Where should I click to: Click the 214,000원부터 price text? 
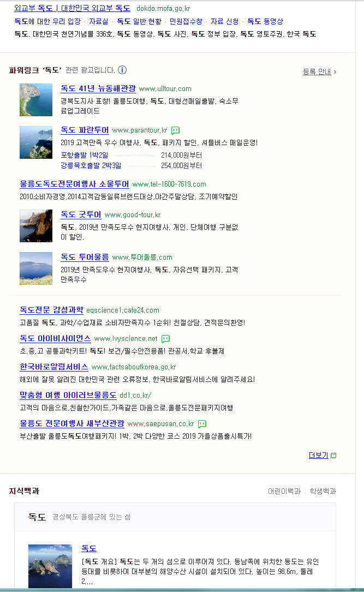[182, 155]
